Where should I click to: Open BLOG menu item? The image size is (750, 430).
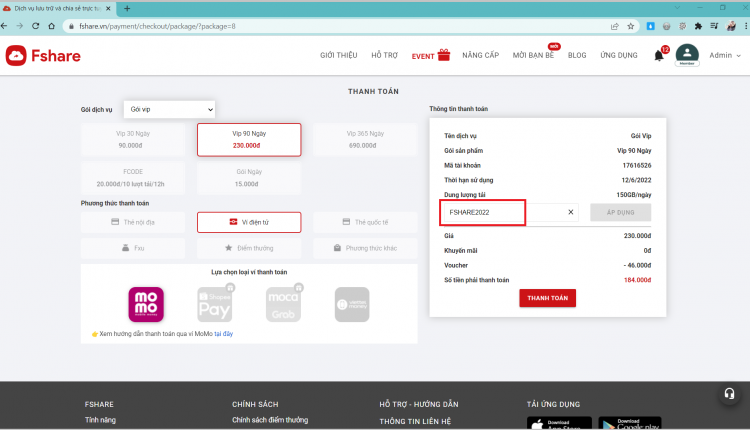[x=577, y=55]
